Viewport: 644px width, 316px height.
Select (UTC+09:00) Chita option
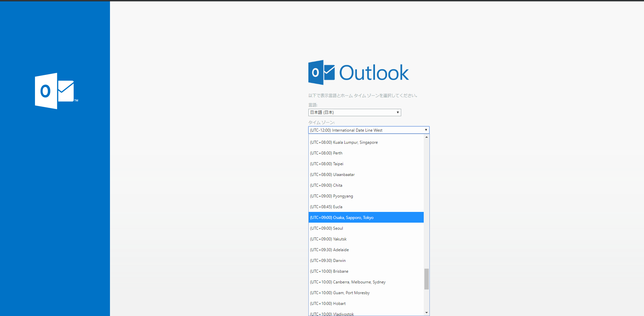pyautogui.click(x=366, y=185)
